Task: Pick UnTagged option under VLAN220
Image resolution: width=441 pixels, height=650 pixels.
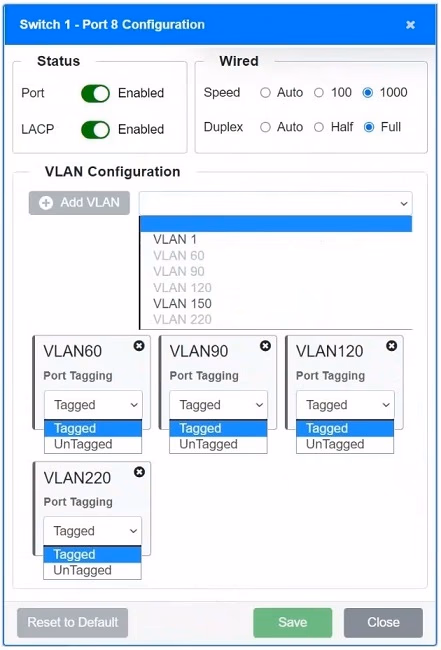Action: click(x=92, y=570)
